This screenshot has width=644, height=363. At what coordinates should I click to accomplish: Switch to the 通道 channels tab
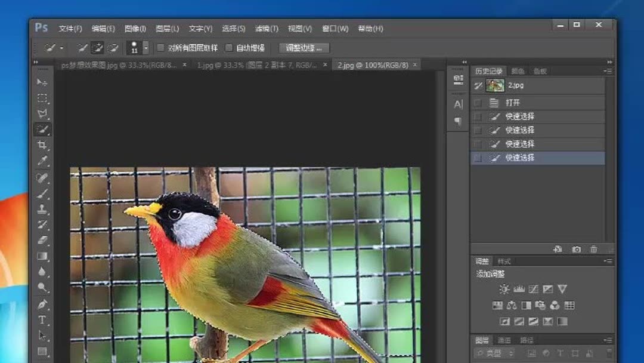(x=503, y=340)
